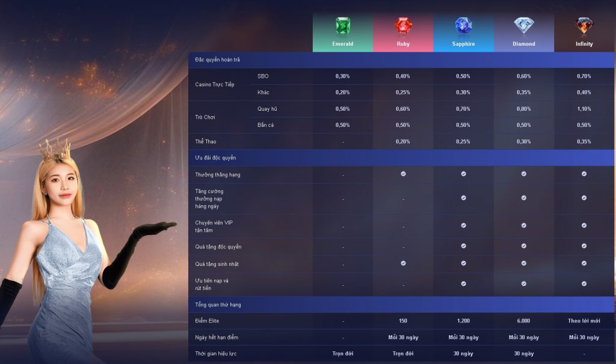Click the Theo lời mời Infinity value
This screenshot has width=616, height=364.
point(584,321)
